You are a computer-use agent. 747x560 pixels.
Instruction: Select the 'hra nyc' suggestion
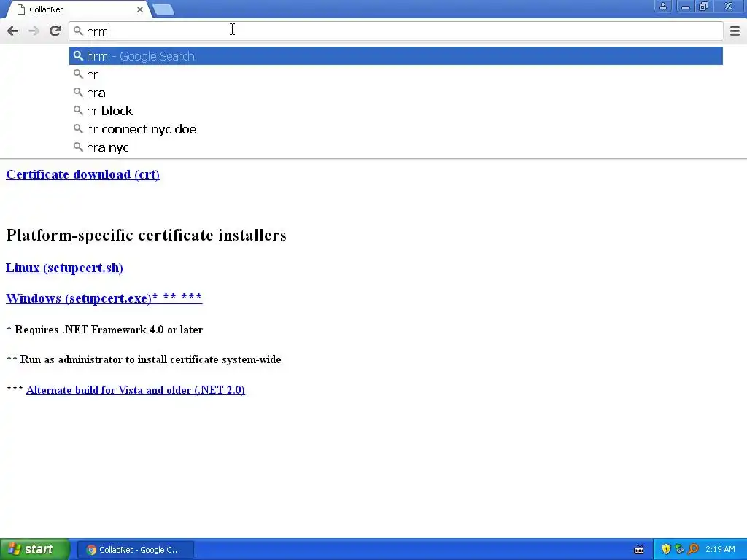396,147
